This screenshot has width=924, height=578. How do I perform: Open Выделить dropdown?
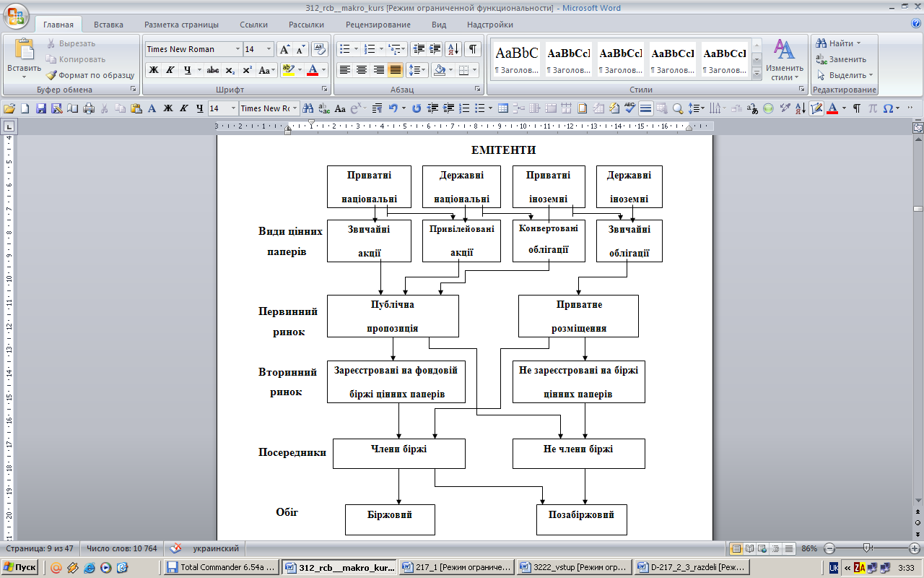tap(845, 75)
